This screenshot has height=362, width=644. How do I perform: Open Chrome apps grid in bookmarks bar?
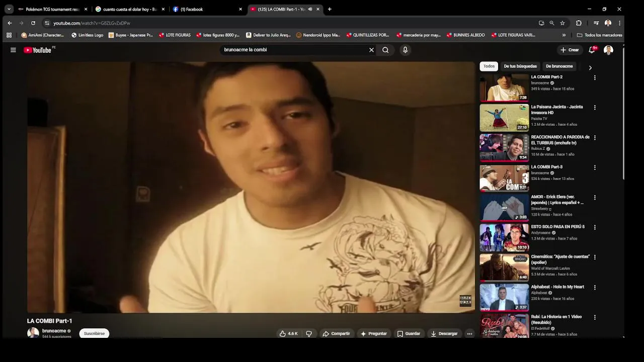click(9, 35)
